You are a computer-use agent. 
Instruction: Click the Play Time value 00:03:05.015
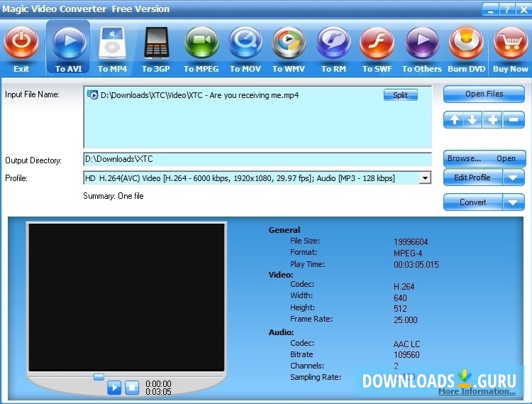[416, 264]
